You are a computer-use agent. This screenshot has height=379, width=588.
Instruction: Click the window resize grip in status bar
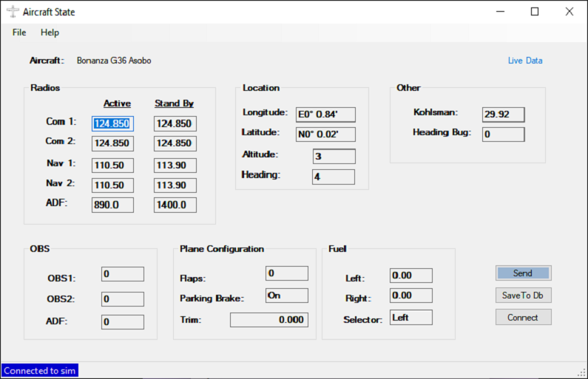click(x=581, y=372)
